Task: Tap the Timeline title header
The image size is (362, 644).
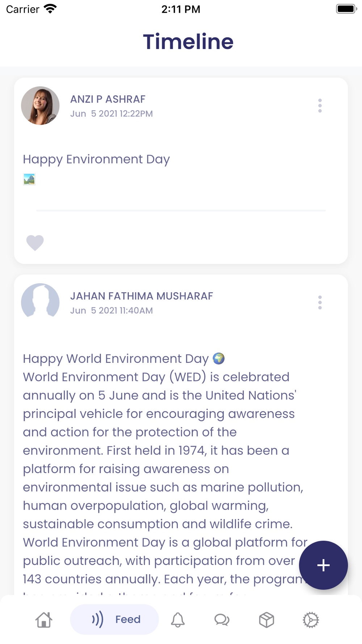Action: click(x=188, y=41)
